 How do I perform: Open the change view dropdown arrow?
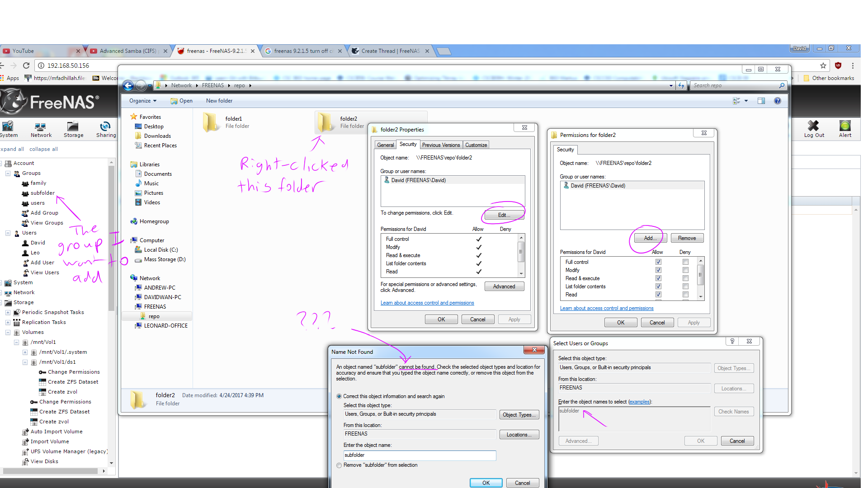(746, 101)
